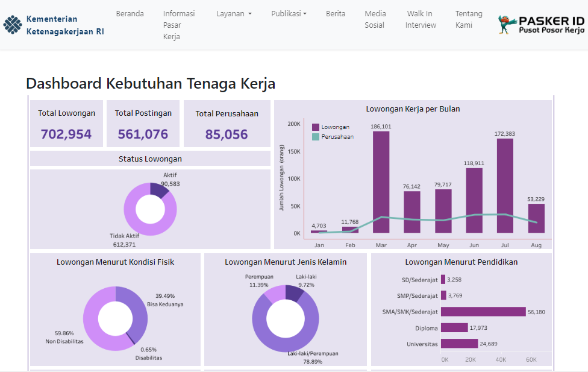Click the Lowongan Kerja per Bulan title
The width and height of the screenshot is (588, 372).
pos(413,109)
